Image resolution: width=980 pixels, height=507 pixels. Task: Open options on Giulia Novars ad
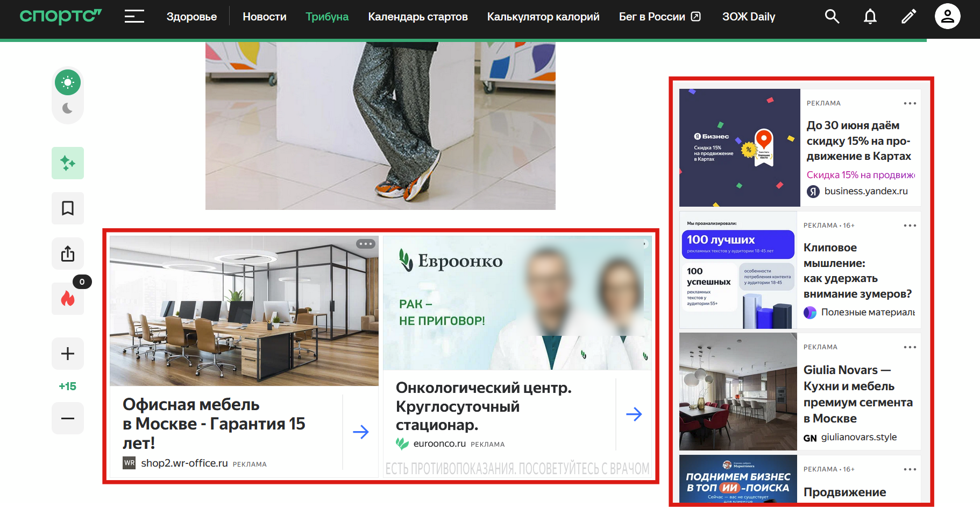pos(910,347)
